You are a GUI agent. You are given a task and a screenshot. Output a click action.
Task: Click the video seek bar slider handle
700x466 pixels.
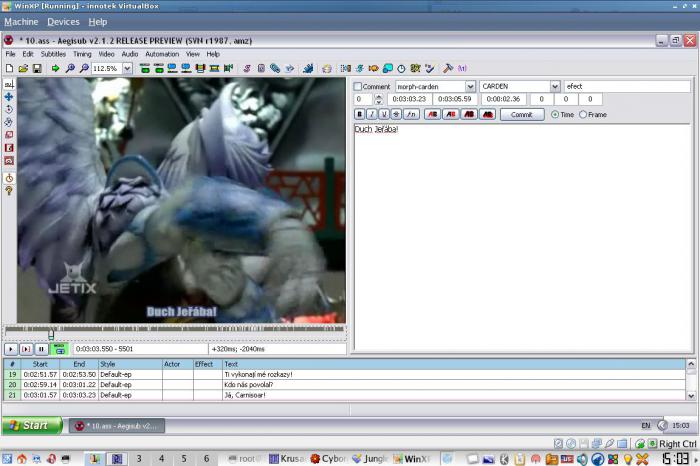point(51,334)
